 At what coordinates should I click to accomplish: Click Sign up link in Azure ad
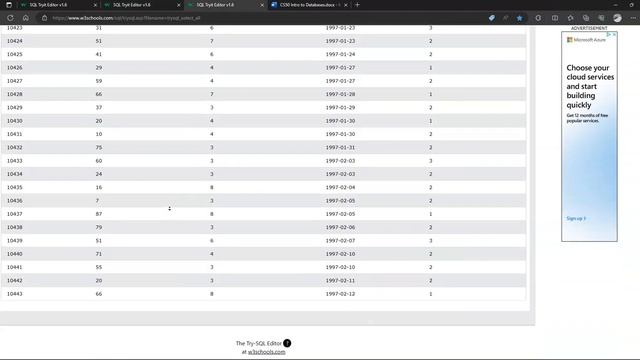click(x=576, y=218)
